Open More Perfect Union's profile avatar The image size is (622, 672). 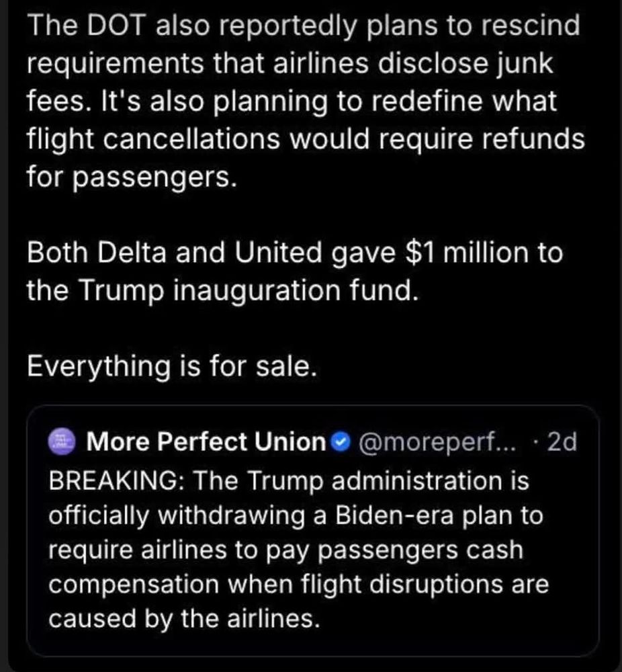(63, 442)
